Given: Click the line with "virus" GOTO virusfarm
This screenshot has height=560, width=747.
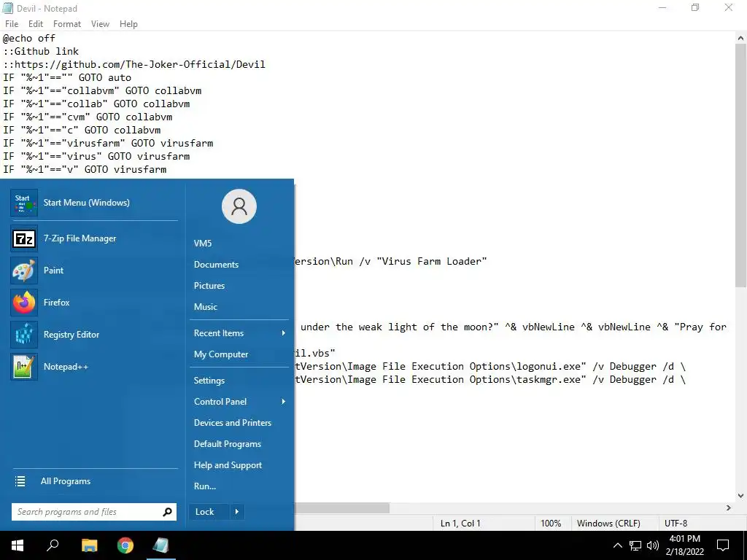Looking at the screenshot, I should [x=96, y=156].
